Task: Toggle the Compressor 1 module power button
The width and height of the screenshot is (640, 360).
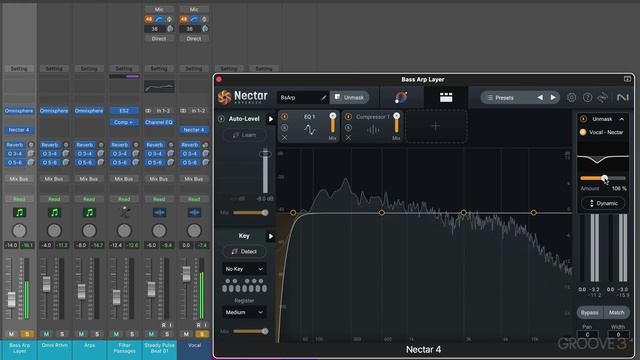Action: pos(348,117)
